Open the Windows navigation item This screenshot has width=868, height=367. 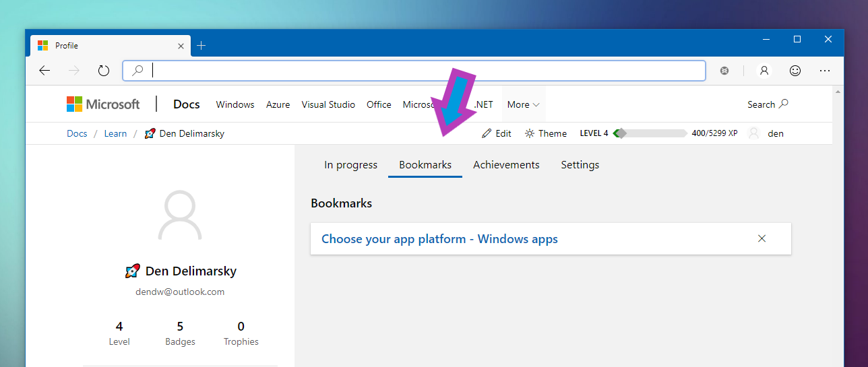pos(235,104)
